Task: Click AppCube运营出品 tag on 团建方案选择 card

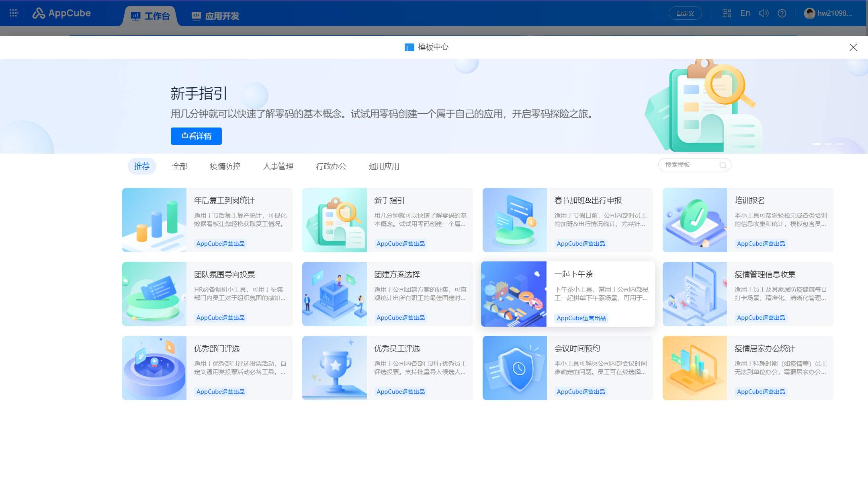Action: 401,318
